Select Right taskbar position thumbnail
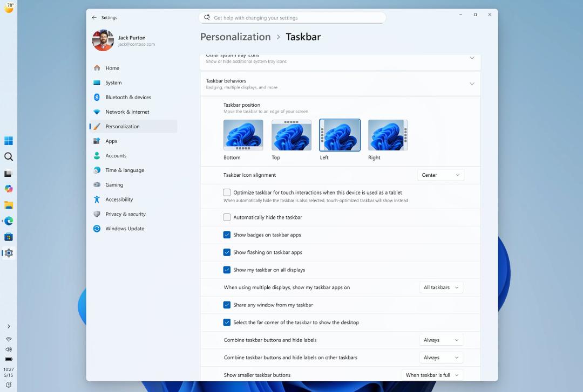583x392 pixels. [x=388, y=135]
